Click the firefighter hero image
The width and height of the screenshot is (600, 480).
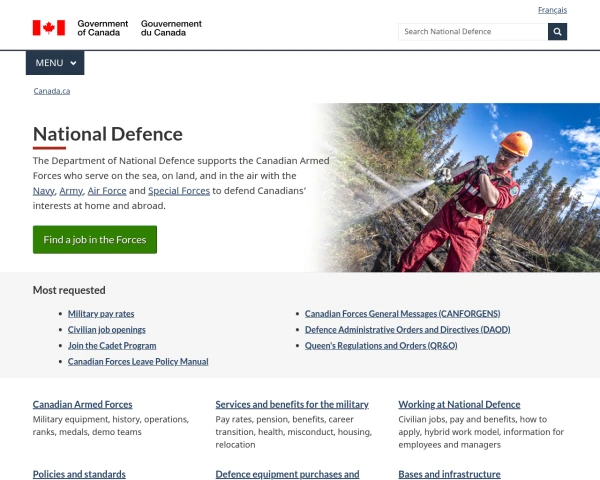[459, 188]
